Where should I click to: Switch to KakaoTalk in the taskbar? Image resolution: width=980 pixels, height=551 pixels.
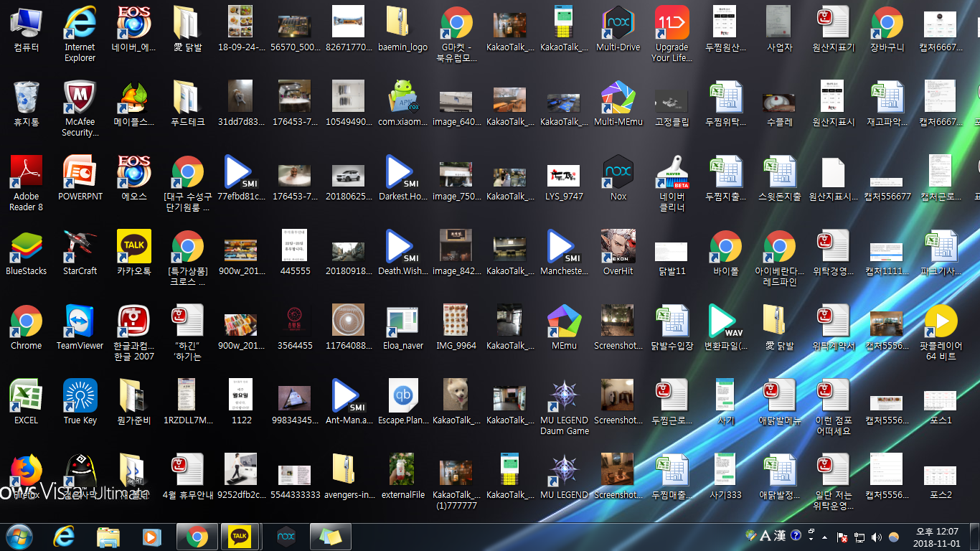click(241, 536)
